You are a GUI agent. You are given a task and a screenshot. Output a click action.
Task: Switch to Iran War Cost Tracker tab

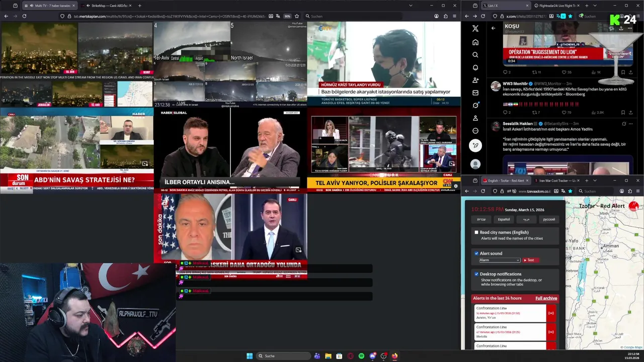click(557, 180)
